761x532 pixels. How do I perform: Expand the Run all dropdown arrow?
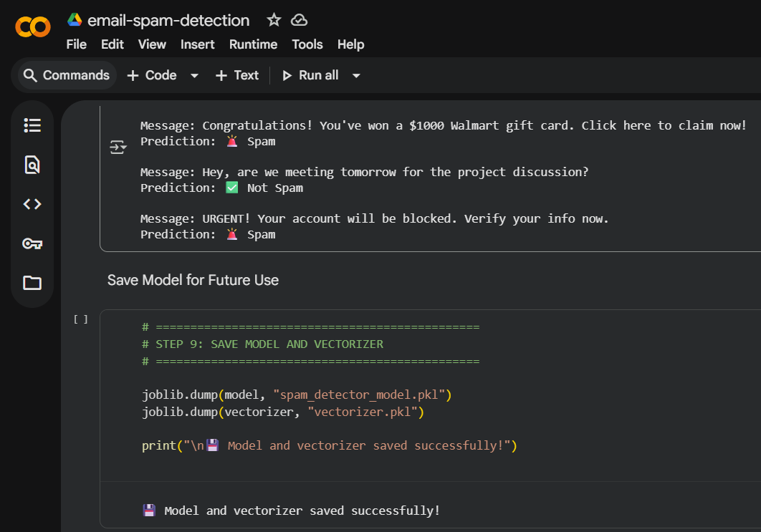[x=356, y=76]
